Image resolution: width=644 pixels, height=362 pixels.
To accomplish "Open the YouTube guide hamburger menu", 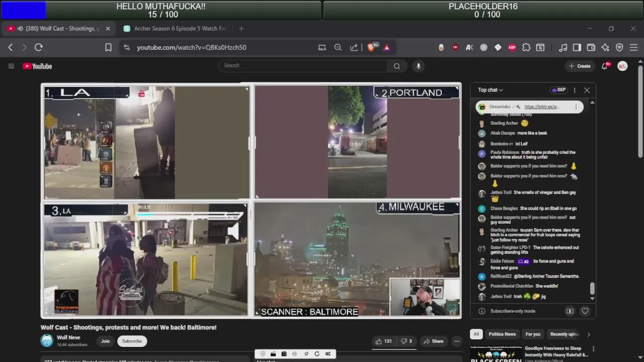I will tap(11, 66).
